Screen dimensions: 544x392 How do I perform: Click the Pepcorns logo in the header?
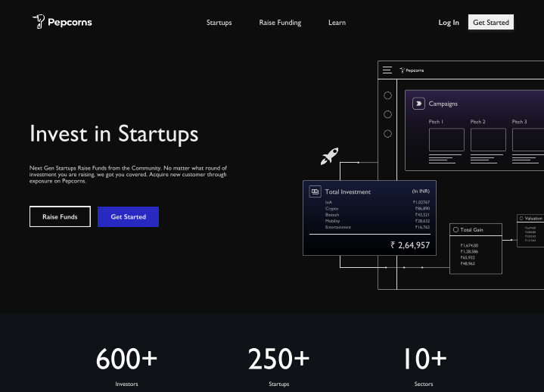tap(62, 22)
